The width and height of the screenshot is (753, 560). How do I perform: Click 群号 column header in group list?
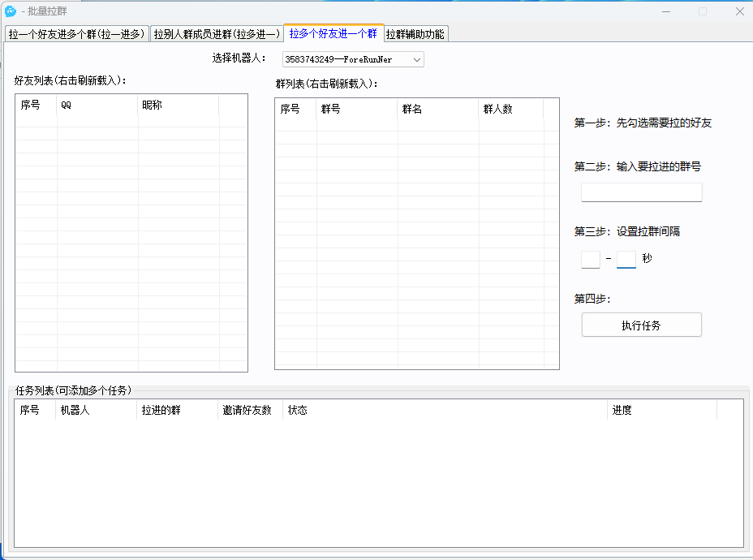tap(356, 109)
